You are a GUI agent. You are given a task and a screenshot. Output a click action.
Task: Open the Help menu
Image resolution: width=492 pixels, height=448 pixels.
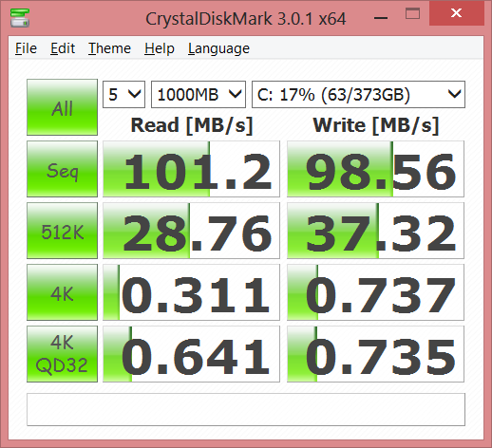(160, 48)
